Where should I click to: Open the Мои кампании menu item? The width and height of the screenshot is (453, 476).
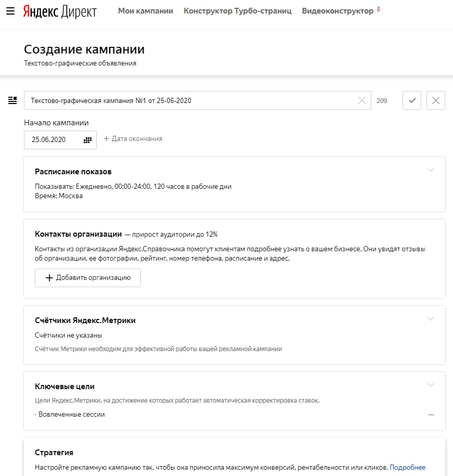[146, 11]
